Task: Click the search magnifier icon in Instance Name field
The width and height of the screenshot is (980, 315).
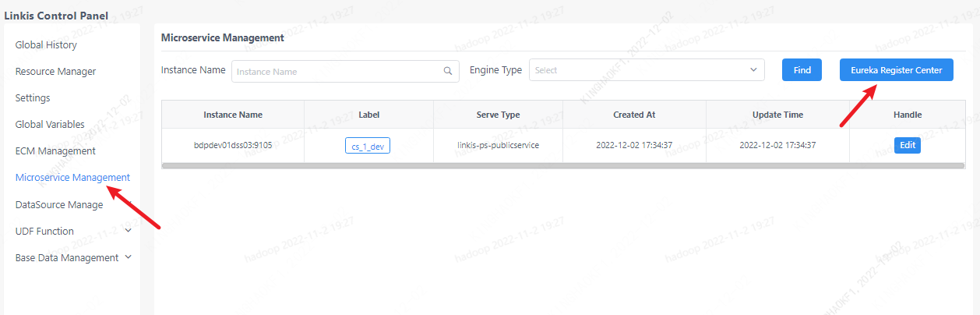Action: [x=448, y=71]
